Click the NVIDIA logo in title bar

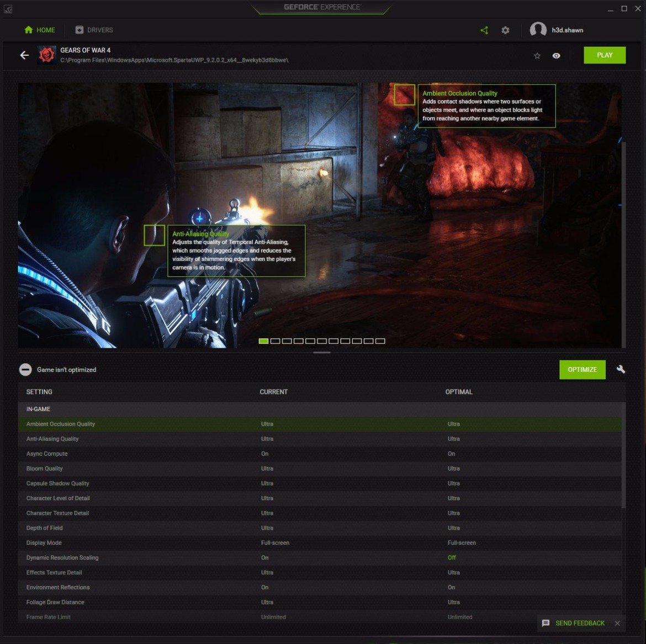(x=8, y=9)
